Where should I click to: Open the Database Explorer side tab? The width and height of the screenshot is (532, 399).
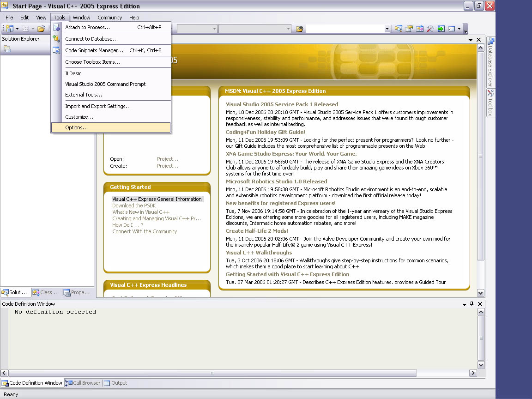tap(490, 62)
